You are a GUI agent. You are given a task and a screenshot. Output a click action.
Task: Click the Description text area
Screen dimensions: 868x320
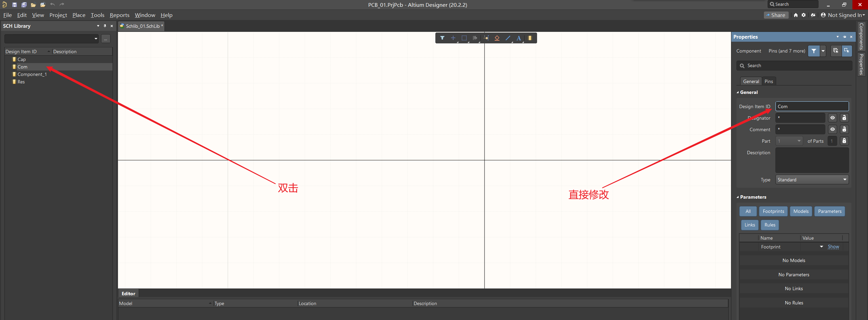[x=812, y=160]
